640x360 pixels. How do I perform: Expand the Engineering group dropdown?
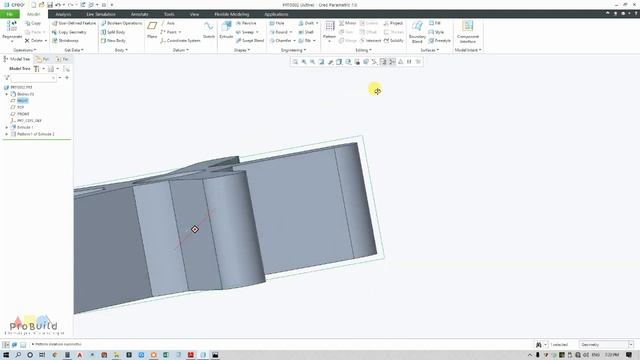click(x=293, y=50)
